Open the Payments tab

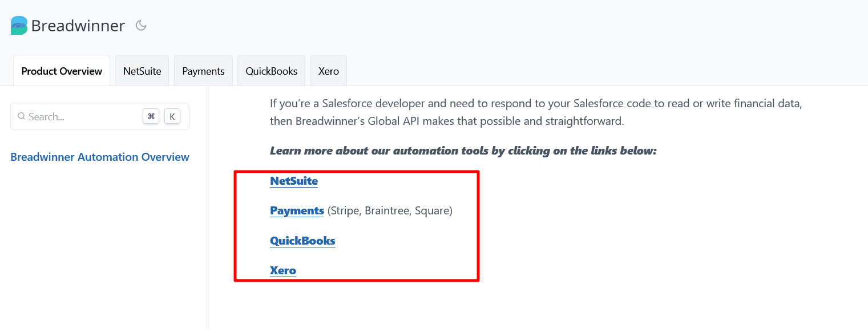point(203,71)
